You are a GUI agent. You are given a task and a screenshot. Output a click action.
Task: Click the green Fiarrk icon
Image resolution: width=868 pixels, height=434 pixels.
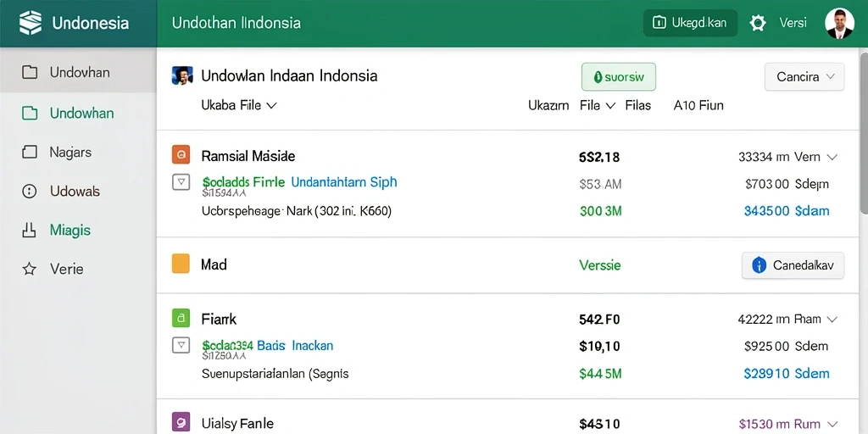click(x=181, y=318)
